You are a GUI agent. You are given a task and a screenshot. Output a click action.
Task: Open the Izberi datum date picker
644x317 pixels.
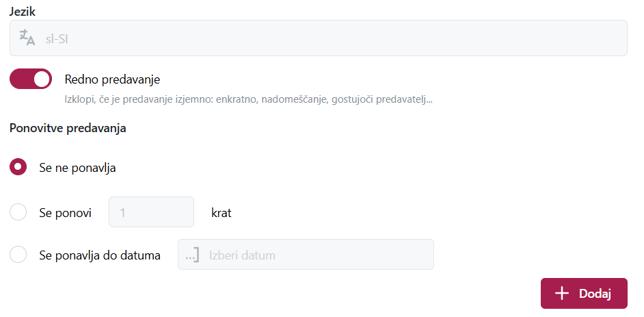click(306, 255)
